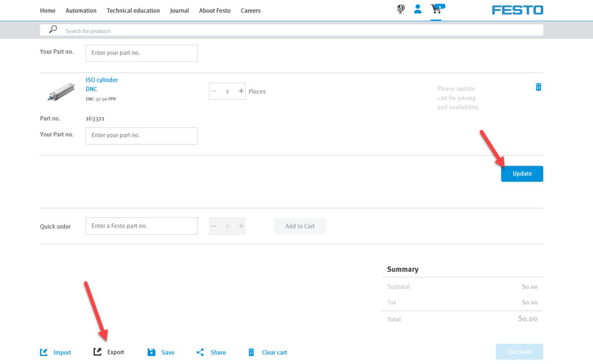Focus the Quick order part number field

click(x=142, y=226)
